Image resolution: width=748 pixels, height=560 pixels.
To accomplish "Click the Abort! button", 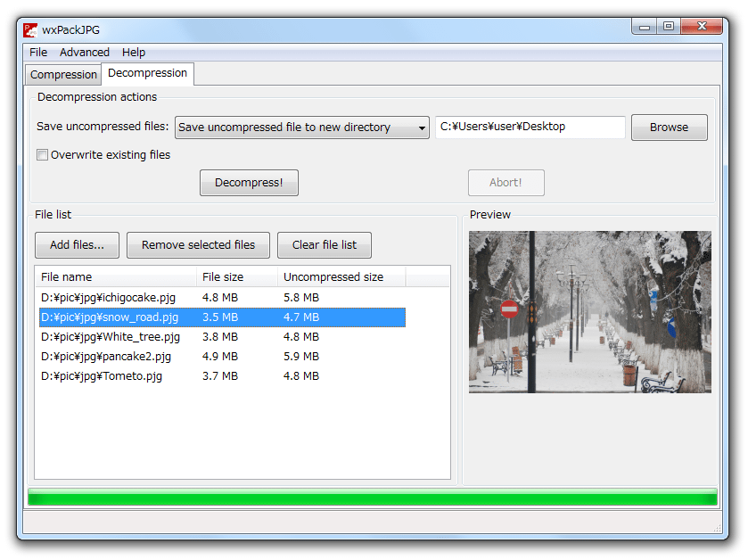I will click(x=506, y=183).
